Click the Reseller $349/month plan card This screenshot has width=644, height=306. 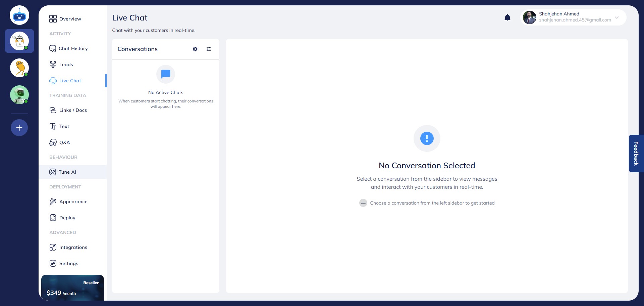point(72,288)
